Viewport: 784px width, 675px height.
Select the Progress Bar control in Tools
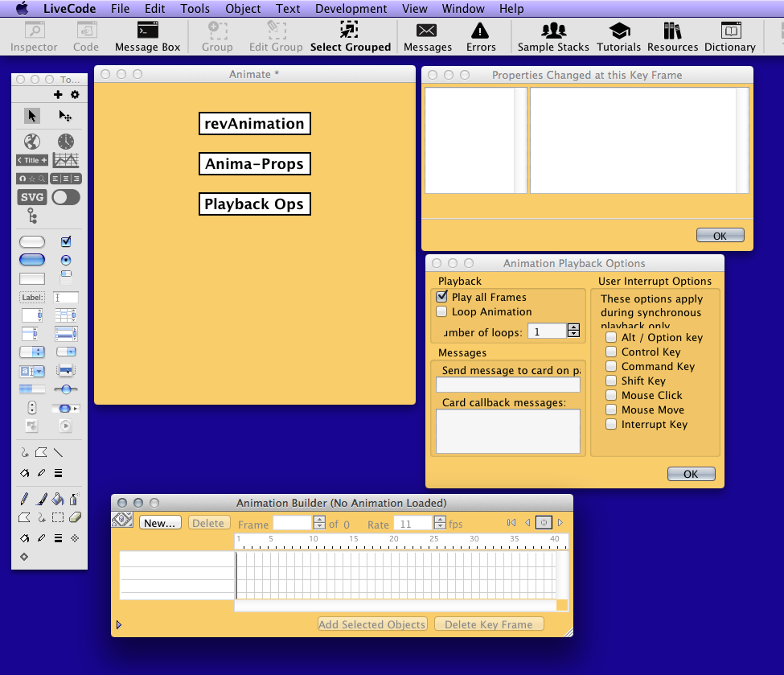coord(32,389)
